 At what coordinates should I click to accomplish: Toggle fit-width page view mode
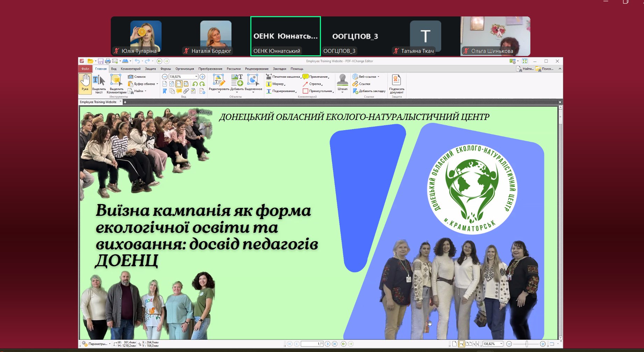(179, 84)
